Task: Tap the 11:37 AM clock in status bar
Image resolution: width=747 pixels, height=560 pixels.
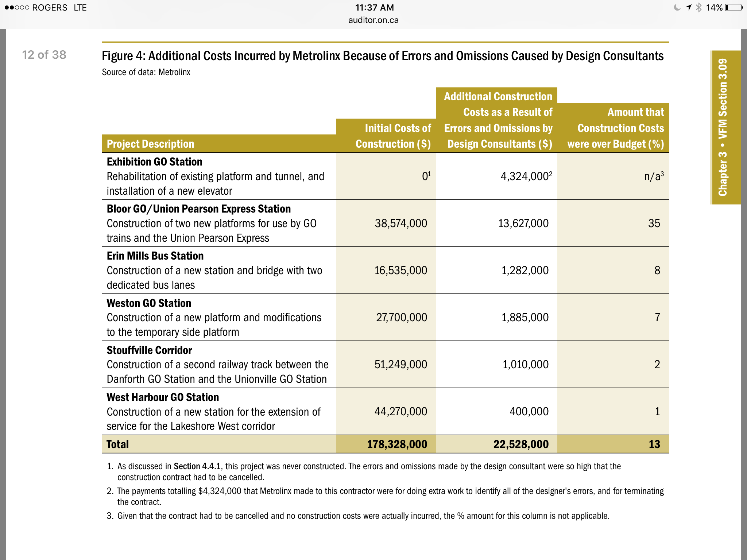Action: (x=374, y=8)
